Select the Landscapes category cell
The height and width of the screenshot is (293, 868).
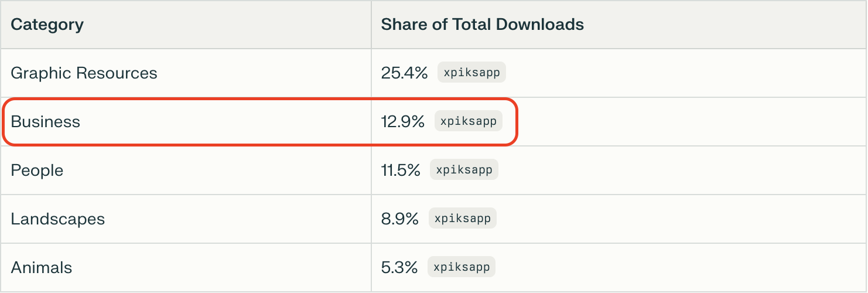click(x=57, y=219)
